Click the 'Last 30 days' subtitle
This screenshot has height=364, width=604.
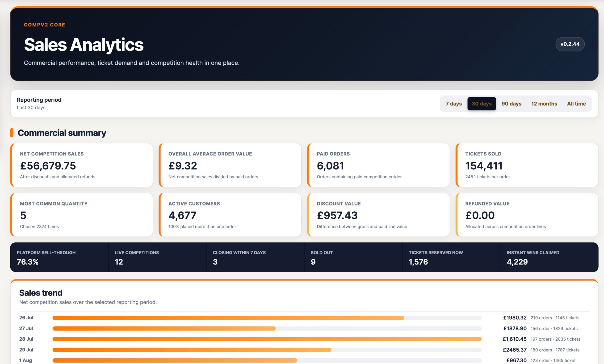click(31, 107)
